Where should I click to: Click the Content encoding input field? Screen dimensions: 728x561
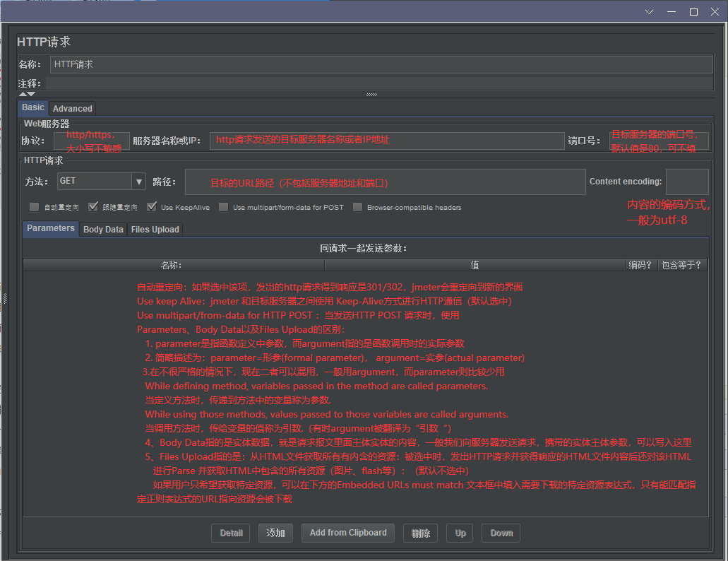tap(687, 182)
